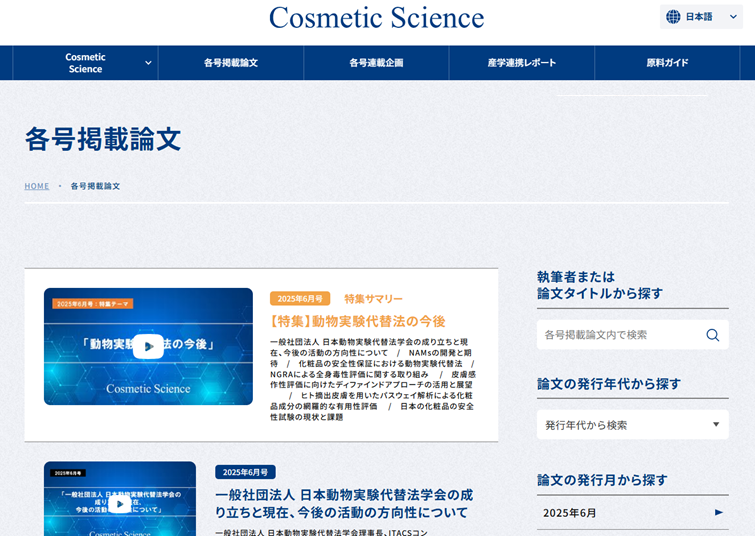The width and height of the screenshot is (756, 537).
Task: Click the 2025年6月号:特集テーマ tag on thumbnail
Action: click(x=93, y=304)
